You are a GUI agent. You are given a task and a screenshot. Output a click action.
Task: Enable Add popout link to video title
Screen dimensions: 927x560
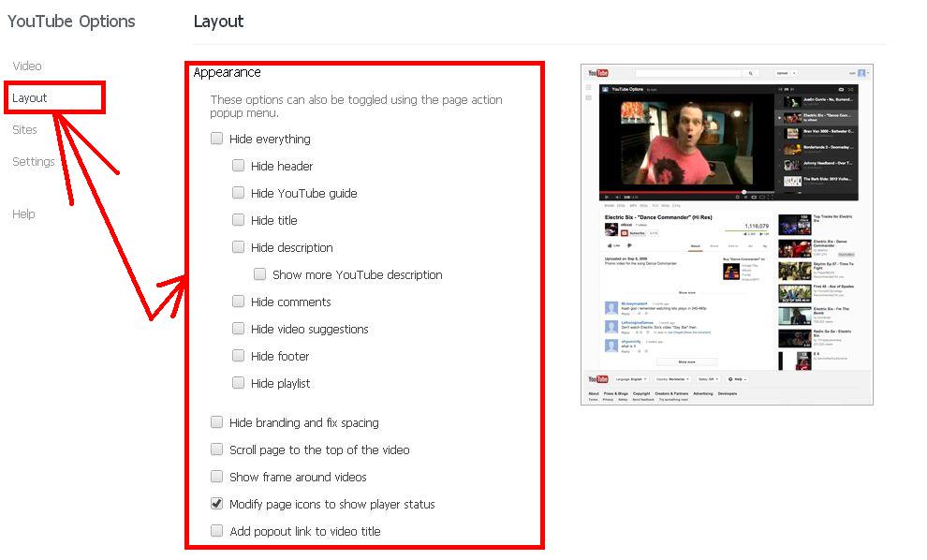click(217, 531)
